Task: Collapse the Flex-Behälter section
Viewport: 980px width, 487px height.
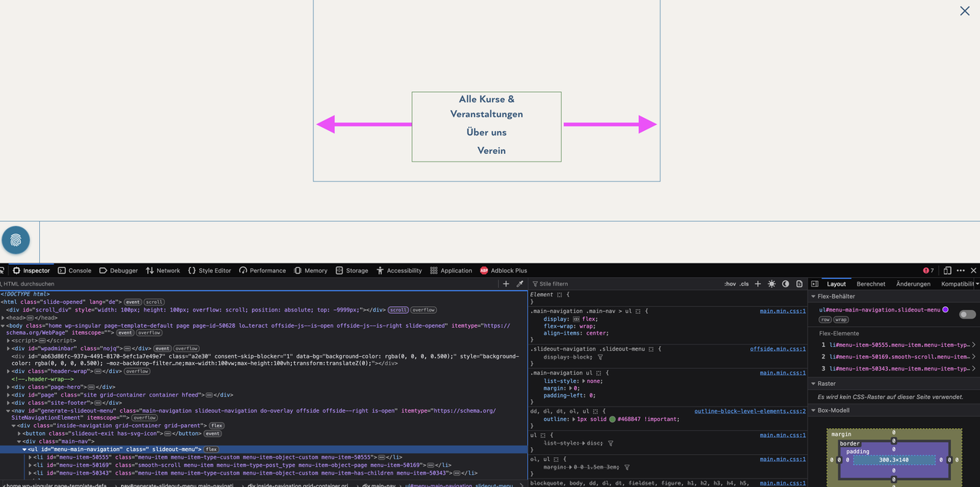Action: tap(814, 296)
